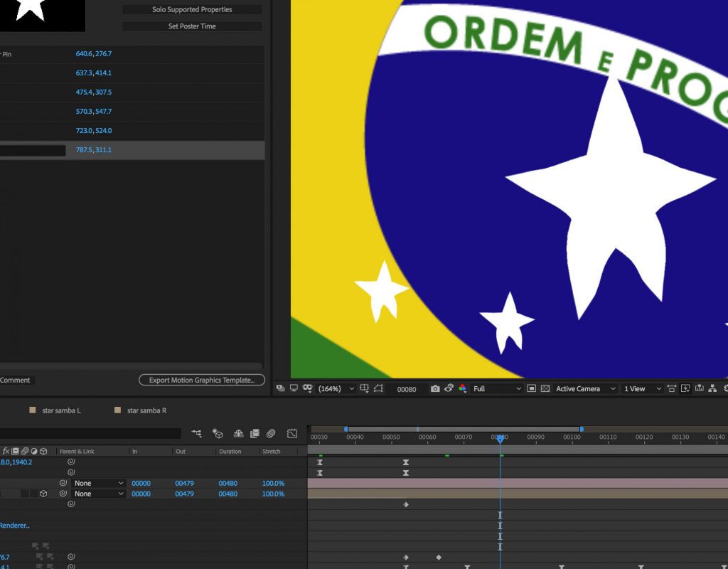Open the Comp Flowchart icon
The width and height of the screenshot is (728, 569).
pyautogui.click(x=712, y=389)
